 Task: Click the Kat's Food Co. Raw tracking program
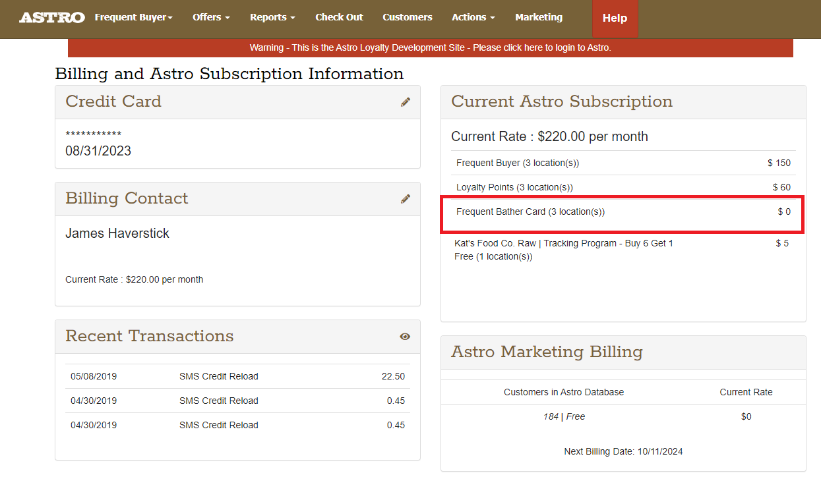[563, 250]
